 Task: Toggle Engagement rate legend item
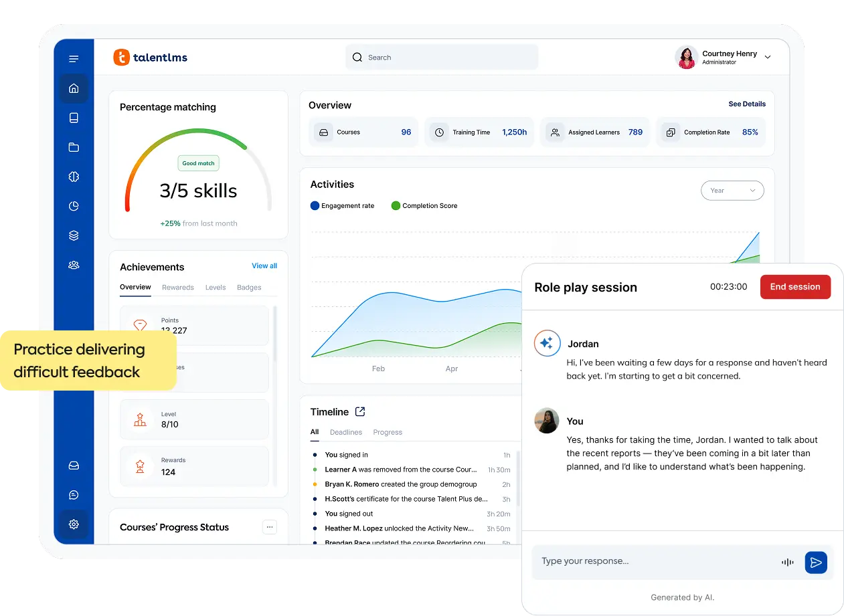pyautogui.click(x=342, y=206)
